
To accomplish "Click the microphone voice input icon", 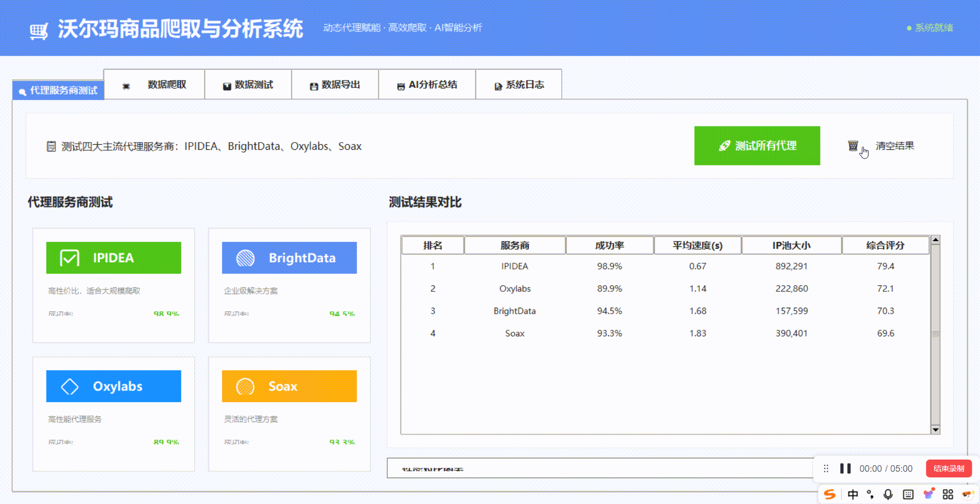I will (888, 494).
